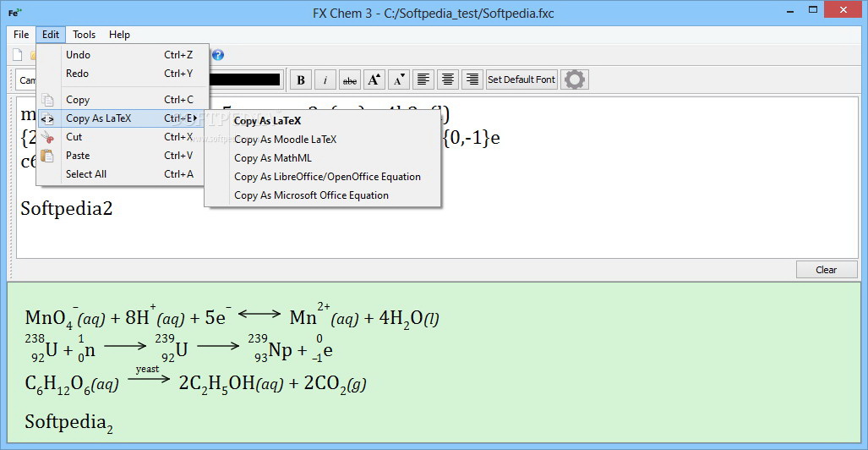Click the FX Chem app icon in title bar
This screenshot has height=450, width=868.
pyautogui.click(x=14, y=13)
